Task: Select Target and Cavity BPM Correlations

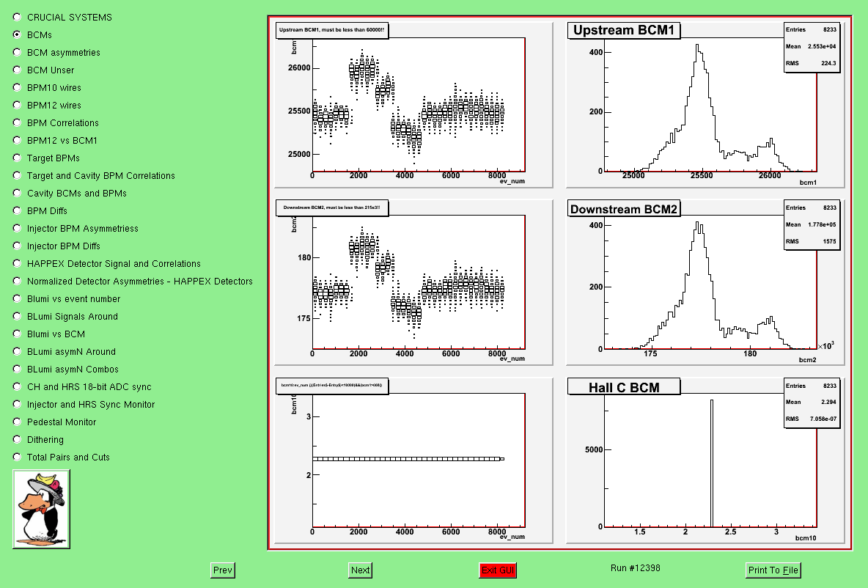Action: pos(17,175)
